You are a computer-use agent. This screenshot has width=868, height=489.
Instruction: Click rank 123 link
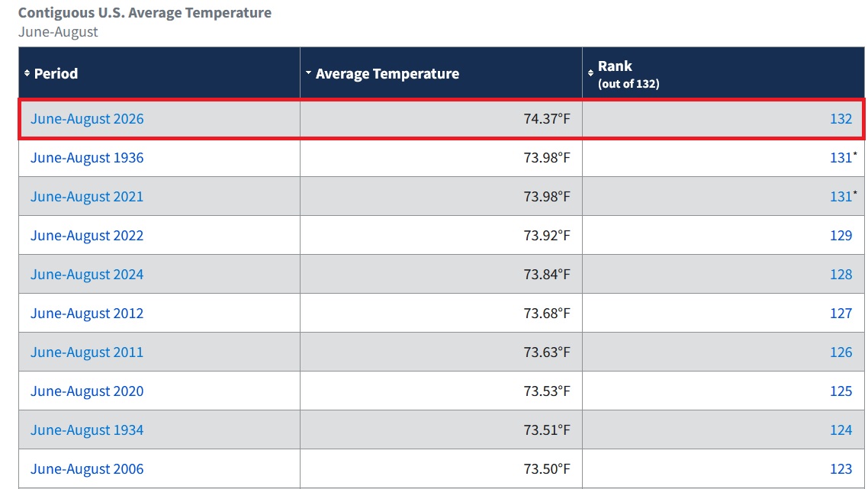point(841,469)
